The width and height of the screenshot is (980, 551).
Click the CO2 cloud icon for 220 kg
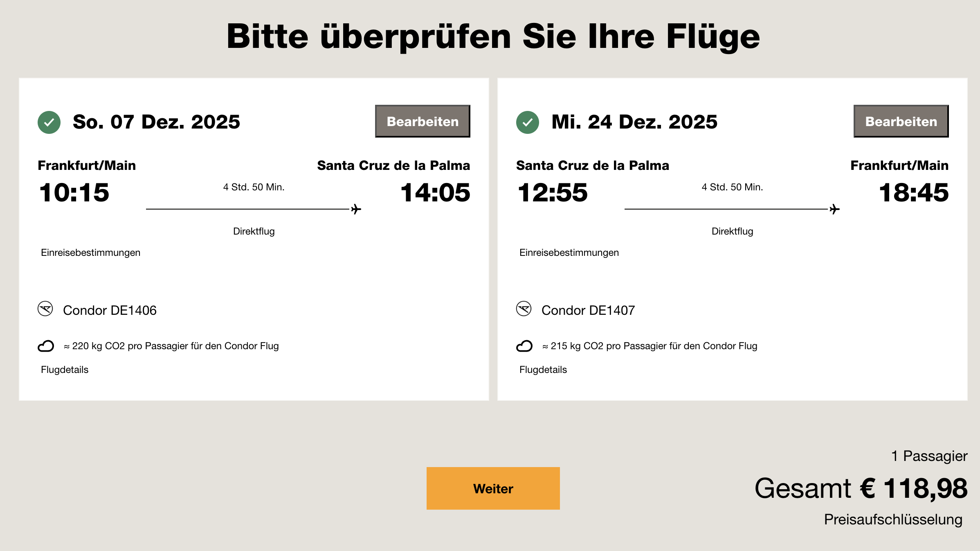click(46, 346)
